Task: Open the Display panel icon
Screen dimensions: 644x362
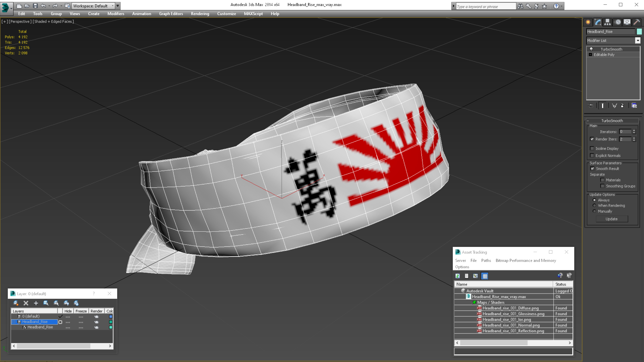Action: click(x=627, y=22)
